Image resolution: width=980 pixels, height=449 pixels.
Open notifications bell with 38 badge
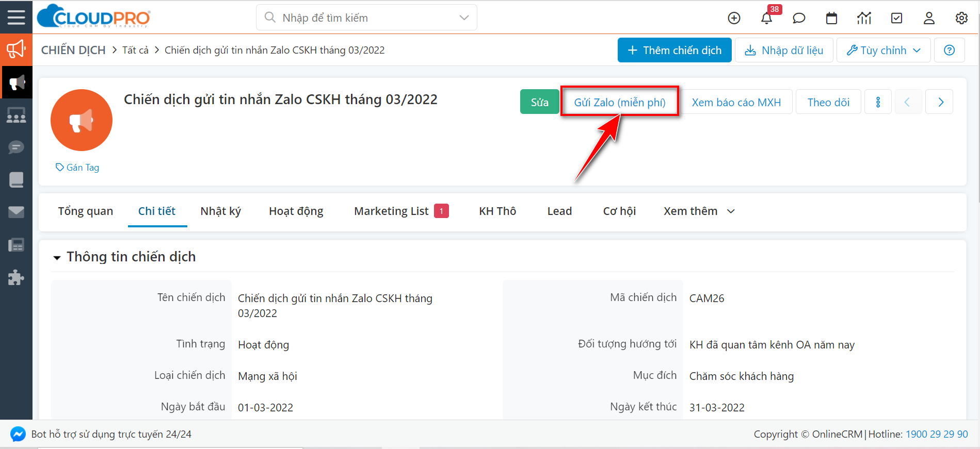[x=767, y=18]
